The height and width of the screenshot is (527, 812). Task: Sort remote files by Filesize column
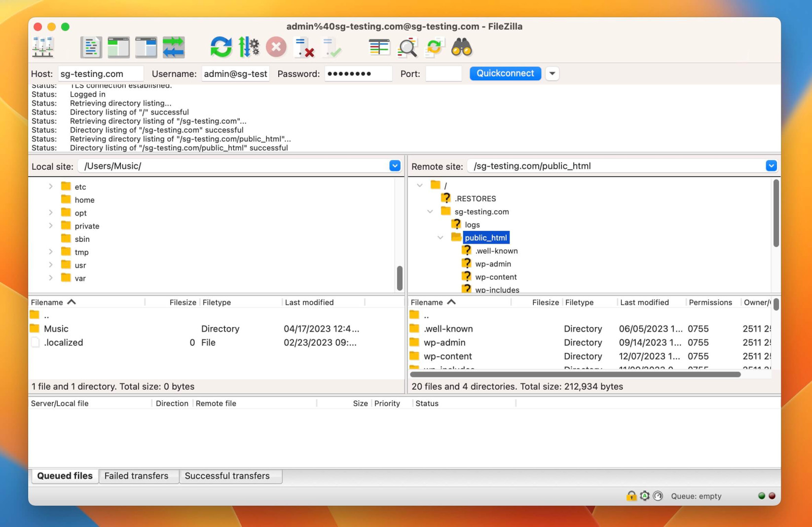coord(536,302)
